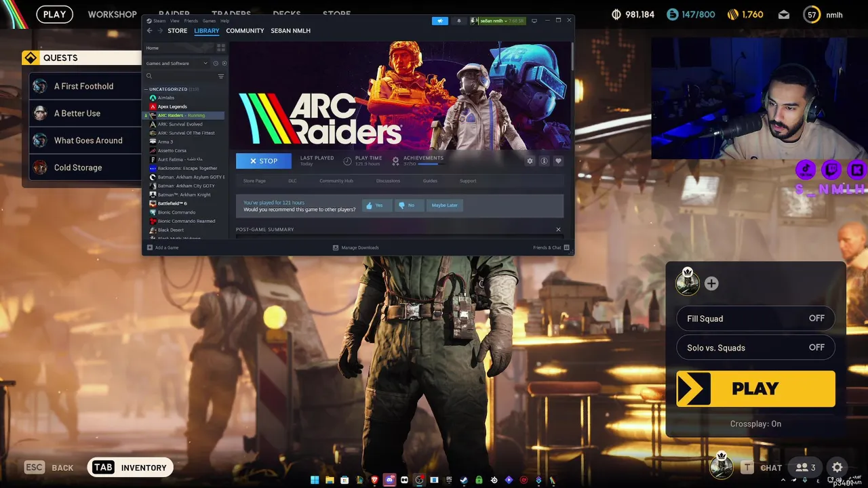Screen dimensions: 868x488
Task: Open Steam menu in menu bar
Action: pyautogui.click(x=159, y=21)
